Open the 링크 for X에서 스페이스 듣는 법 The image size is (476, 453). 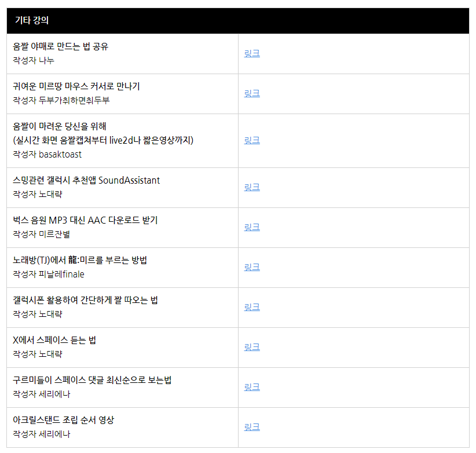252,348
